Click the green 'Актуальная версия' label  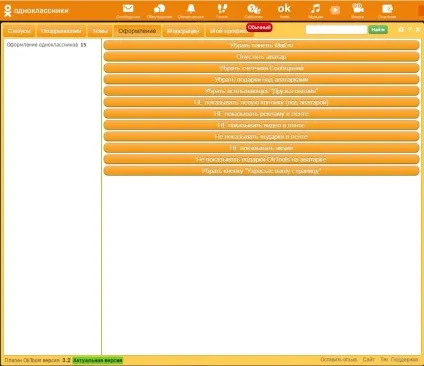pos(97,360)
